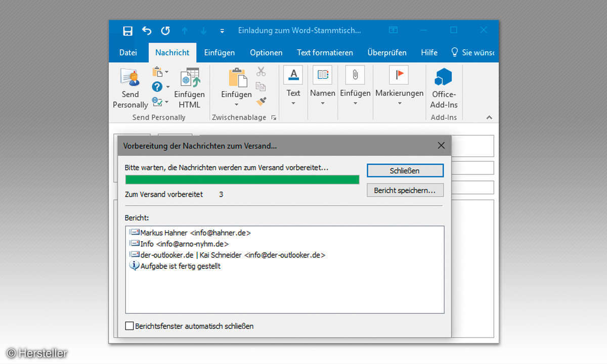Click the envelope icon beside der-outlooker.de
The image size is (607, 364).
pos(135,255)
